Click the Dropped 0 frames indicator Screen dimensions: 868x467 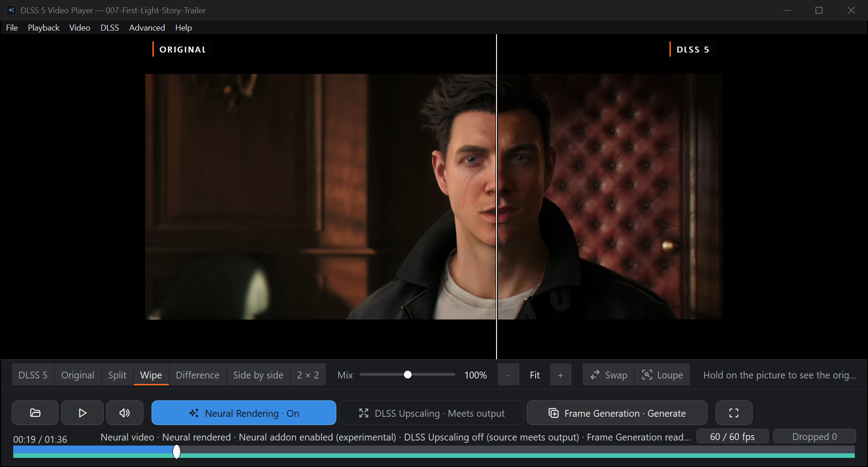click(815, 436)
